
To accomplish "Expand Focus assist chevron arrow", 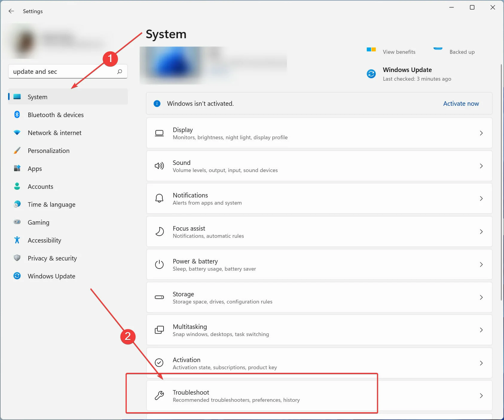I will (x=481, y=232).
